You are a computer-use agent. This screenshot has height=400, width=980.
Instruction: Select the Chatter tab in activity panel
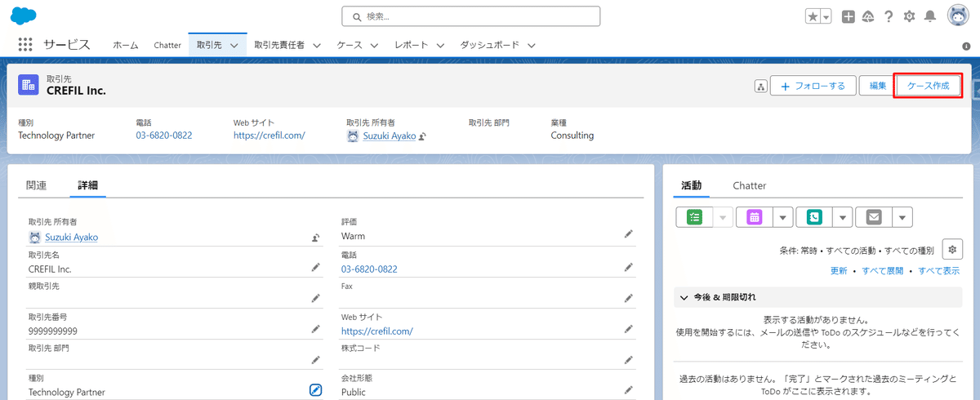pos(750,186)
